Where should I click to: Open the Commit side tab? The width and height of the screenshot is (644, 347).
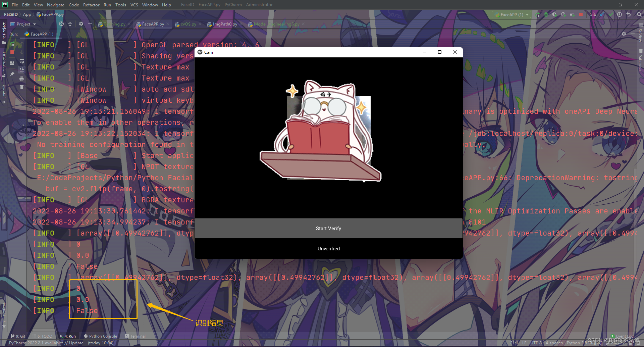[4, 94]
